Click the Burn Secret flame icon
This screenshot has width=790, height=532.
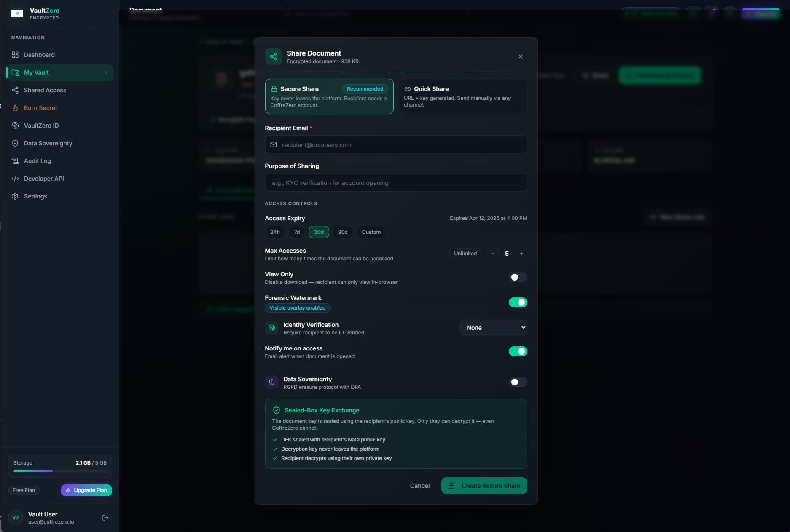click(15, 108)
